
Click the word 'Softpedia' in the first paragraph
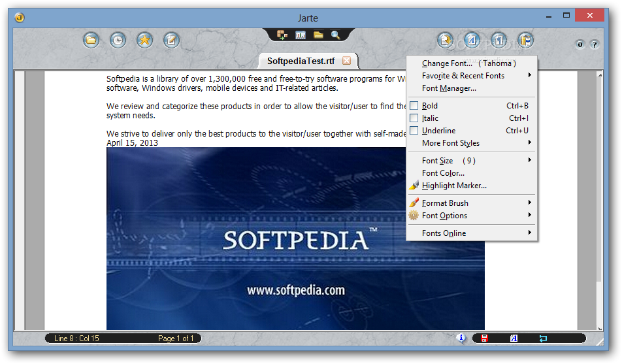[123, 78]
